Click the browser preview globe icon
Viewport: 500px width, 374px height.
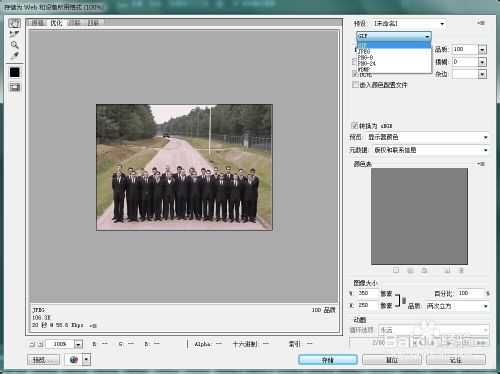pos(73,360)
